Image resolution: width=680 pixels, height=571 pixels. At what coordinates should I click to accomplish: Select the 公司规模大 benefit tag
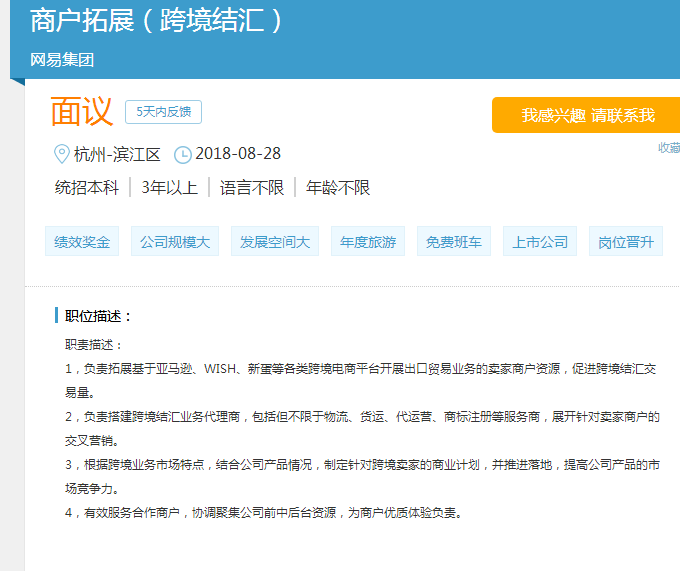[175, 241]
